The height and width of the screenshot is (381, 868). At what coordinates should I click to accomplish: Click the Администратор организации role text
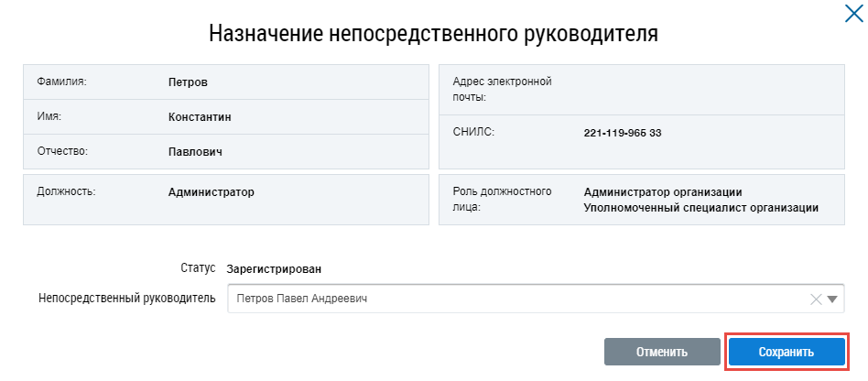(662, 192)
